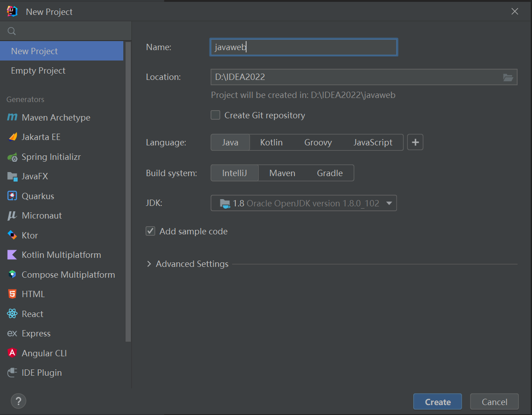This screenshot has height=415, width=532.
Task: Choose IDE Plugin generator label
Action: tap(42, 373)
